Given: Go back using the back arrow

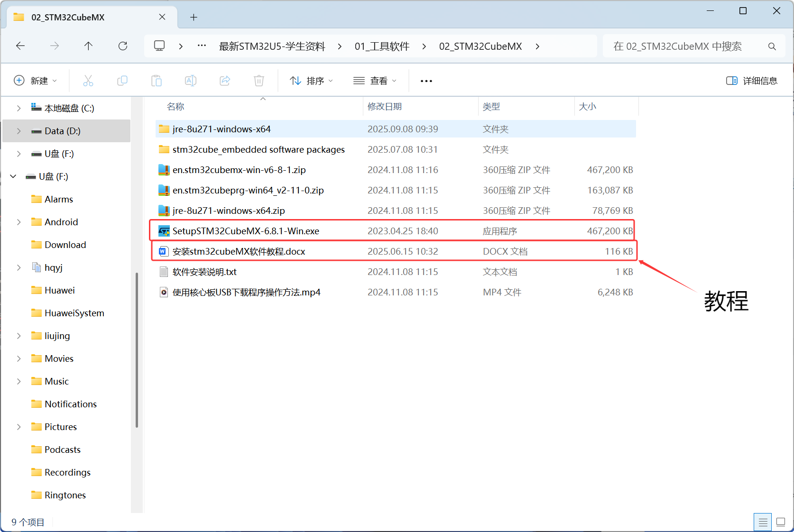Looking at the screenshot, I should click(x=20, y=46).
